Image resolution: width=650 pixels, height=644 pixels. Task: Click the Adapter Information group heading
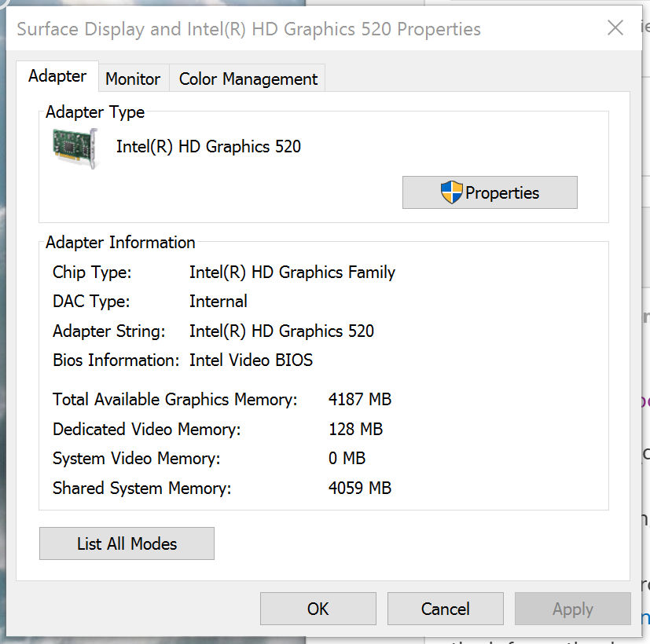point(120,243)
